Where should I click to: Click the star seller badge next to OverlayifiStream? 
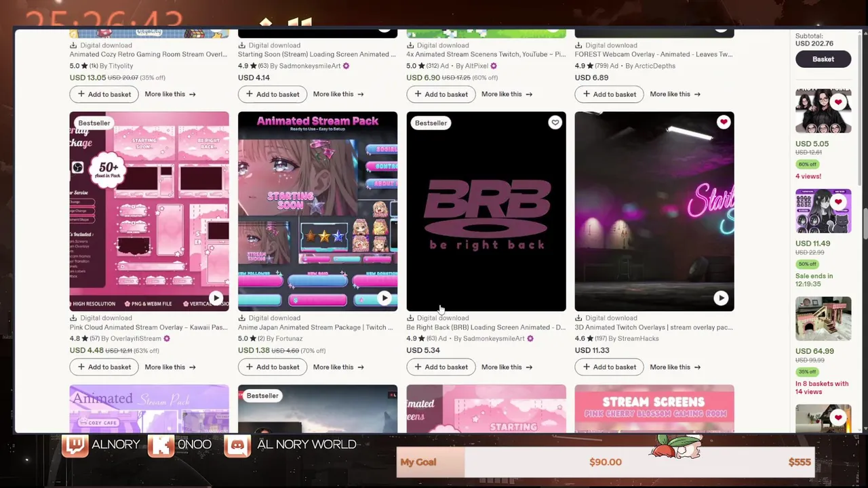[x=167, y=339]
